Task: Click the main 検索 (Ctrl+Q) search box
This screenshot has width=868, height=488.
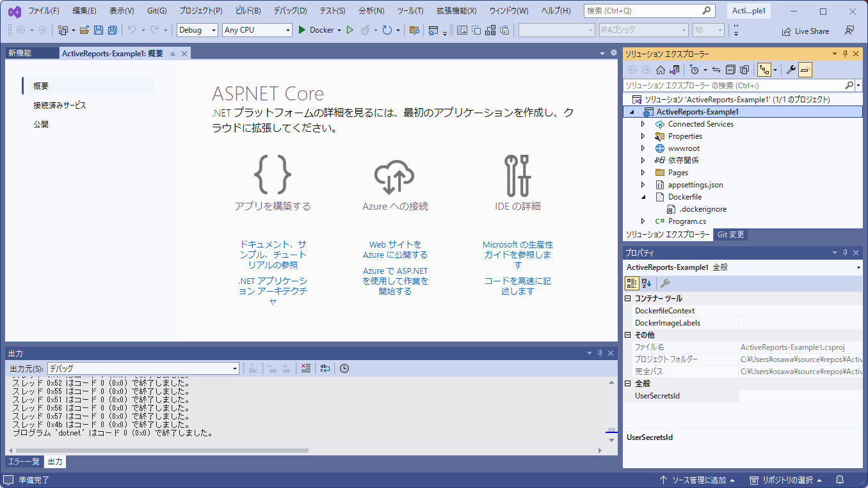Action: click(x=649, y=11)
